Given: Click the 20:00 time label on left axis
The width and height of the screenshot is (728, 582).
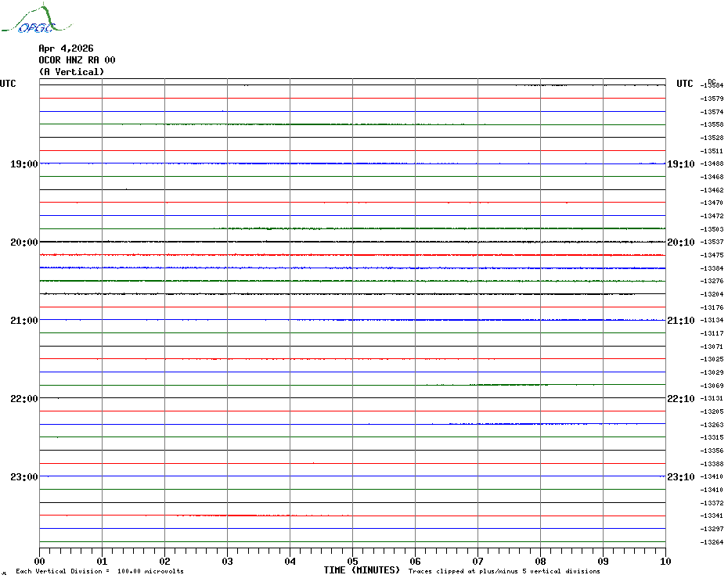Looking at the screenshot, I should pos(23,242).
